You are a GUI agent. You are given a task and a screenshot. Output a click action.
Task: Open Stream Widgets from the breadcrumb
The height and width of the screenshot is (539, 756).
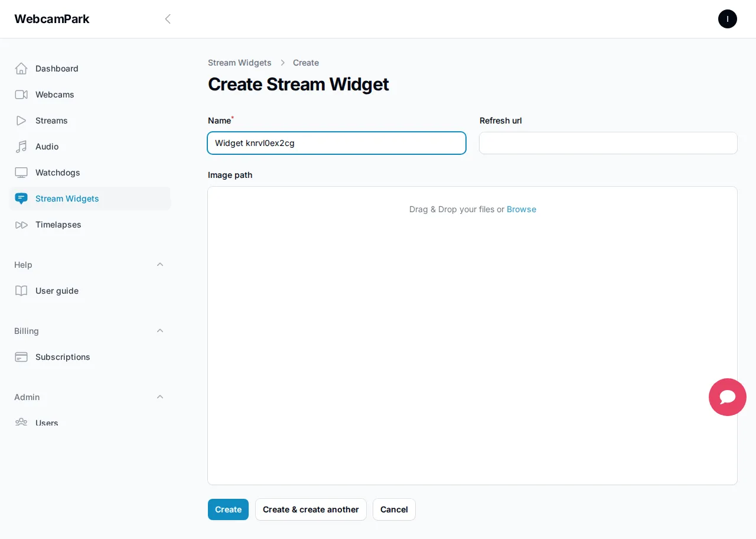click(240, 63)
